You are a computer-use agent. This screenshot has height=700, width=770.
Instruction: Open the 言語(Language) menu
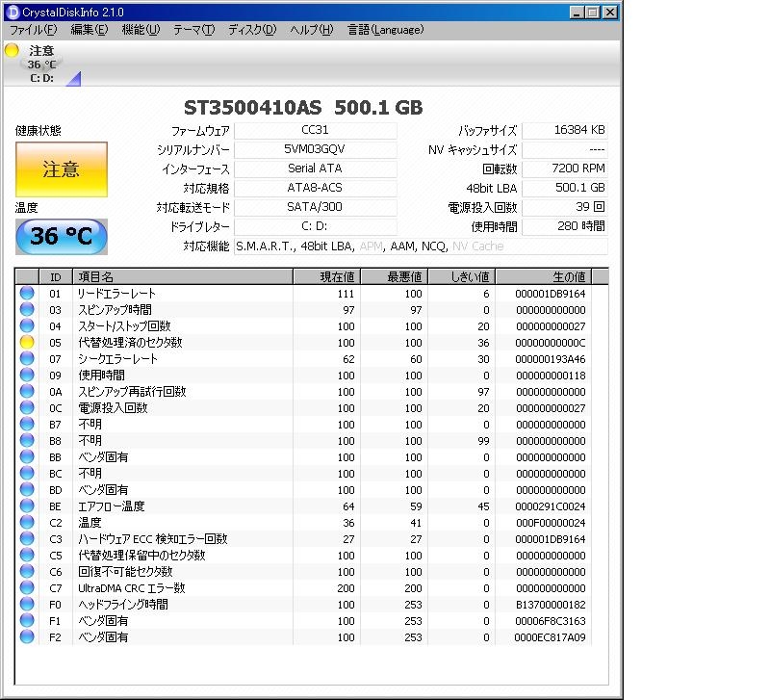tap(386, 30)
